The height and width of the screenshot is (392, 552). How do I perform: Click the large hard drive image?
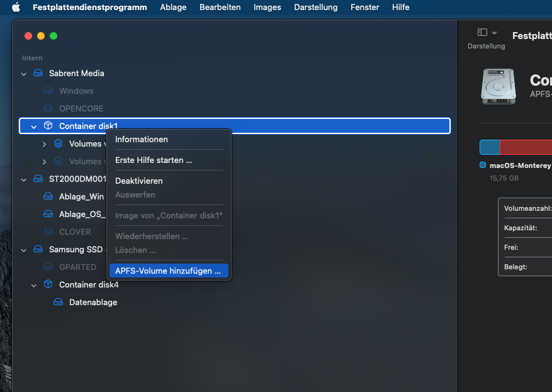(x=498, y=86)
